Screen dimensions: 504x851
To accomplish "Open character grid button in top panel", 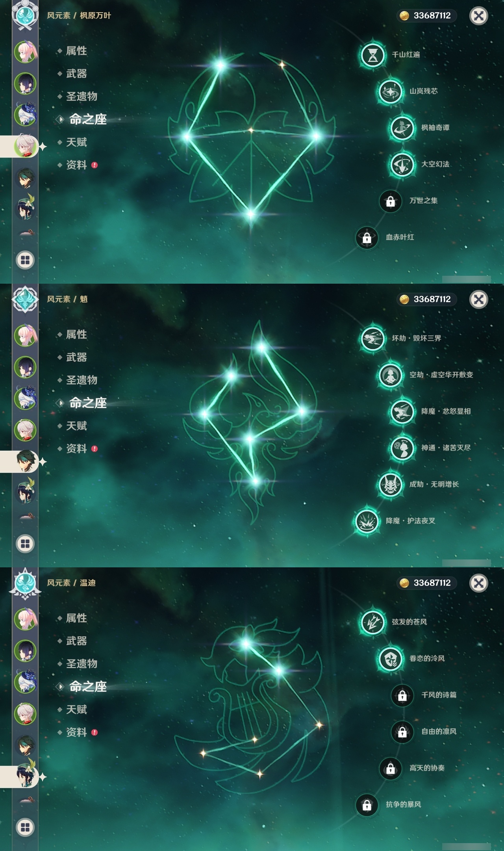I will (x=25, y=260).
